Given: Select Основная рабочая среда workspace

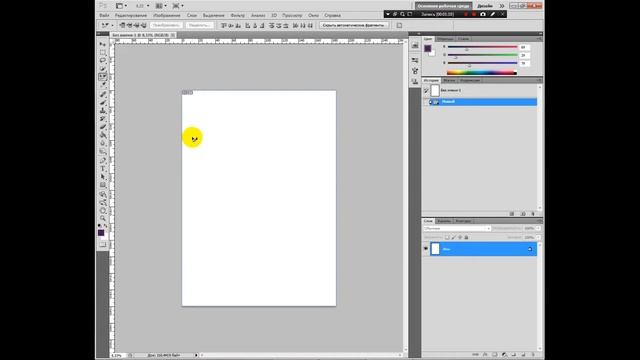Looking at the screenshot, I should coord(443,6).
